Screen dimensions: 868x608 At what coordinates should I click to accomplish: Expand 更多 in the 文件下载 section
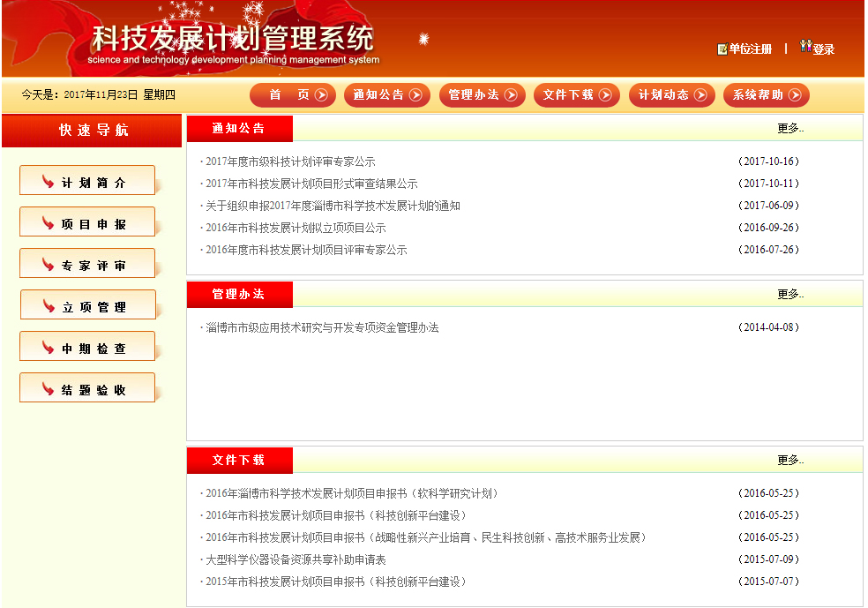(790, 461)
